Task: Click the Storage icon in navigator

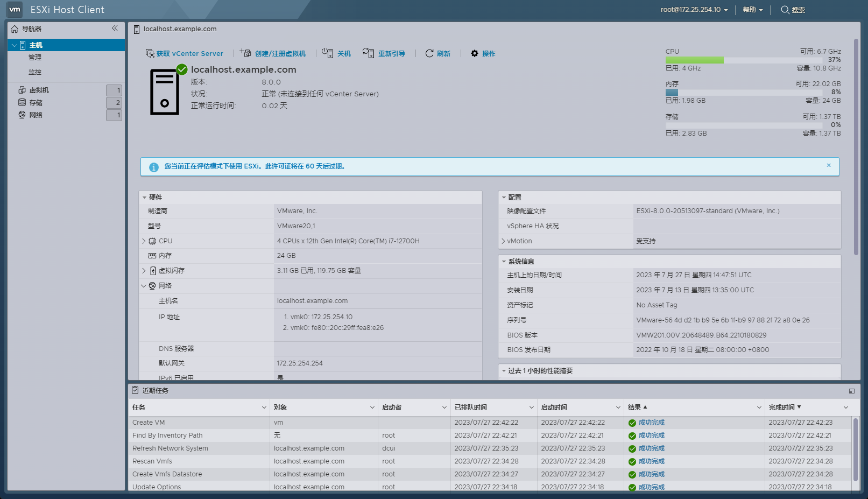Action: [x=22, y=102]
